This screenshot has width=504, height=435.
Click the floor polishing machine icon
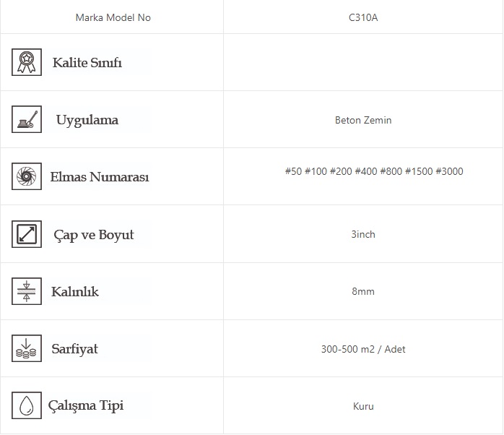click(x=27, y=119)
